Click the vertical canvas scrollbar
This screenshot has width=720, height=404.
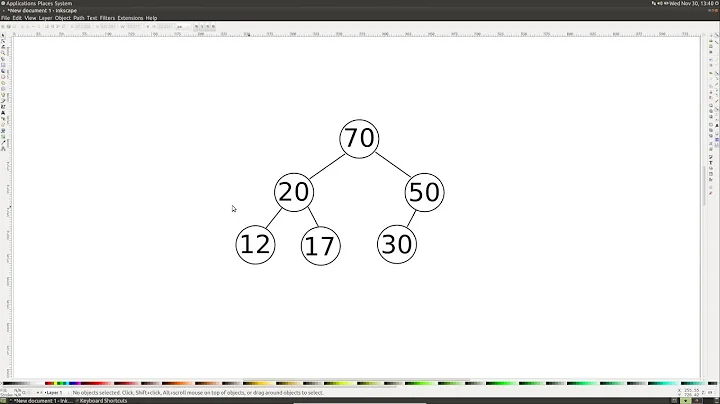click(x=703, y=186)
